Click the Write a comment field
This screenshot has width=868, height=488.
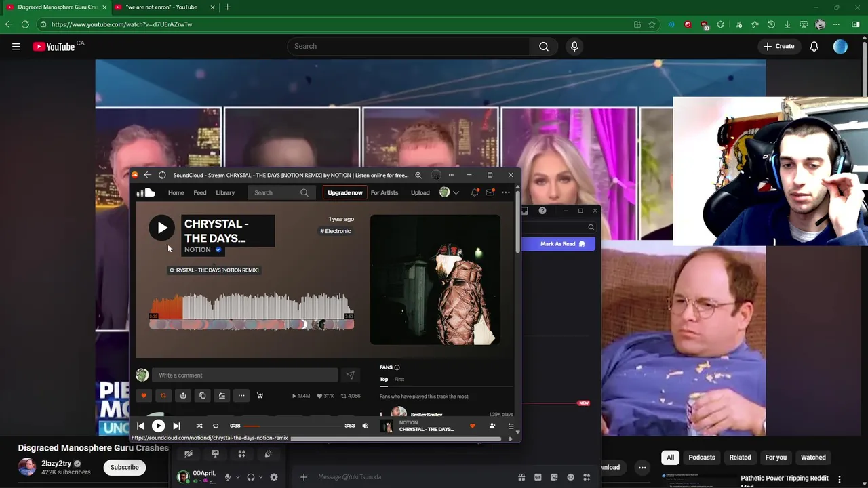[x=244, y=375]
